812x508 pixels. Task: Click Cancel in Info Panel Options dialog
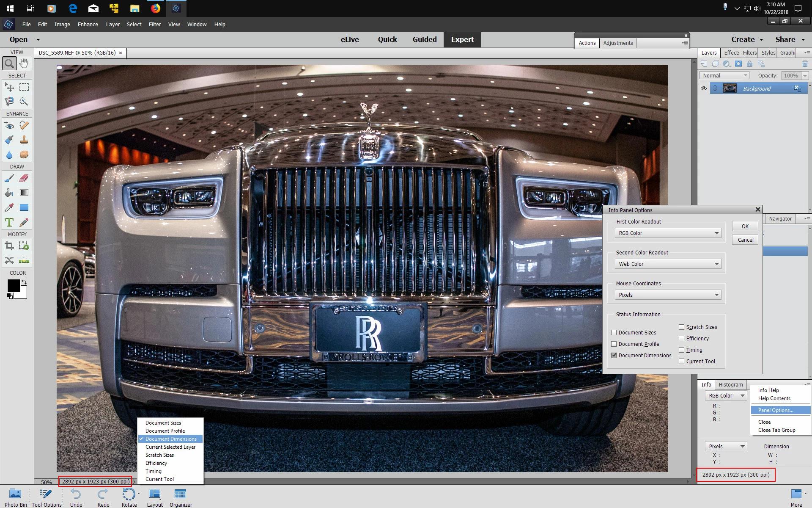coord(745,240)
